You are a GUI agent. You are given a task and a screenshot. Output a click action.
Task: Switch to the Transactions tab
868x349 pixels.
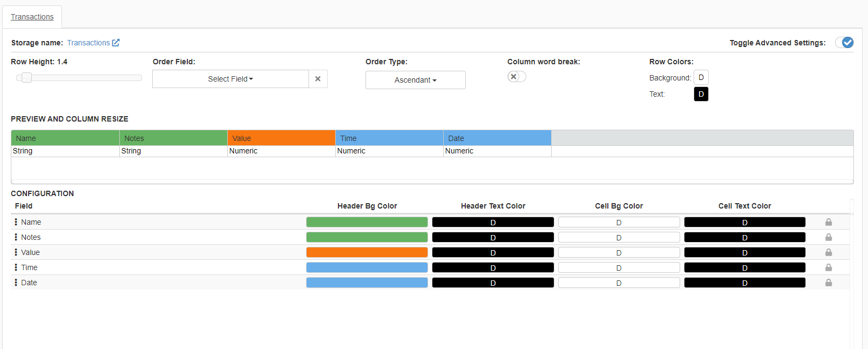pos(32,17)
